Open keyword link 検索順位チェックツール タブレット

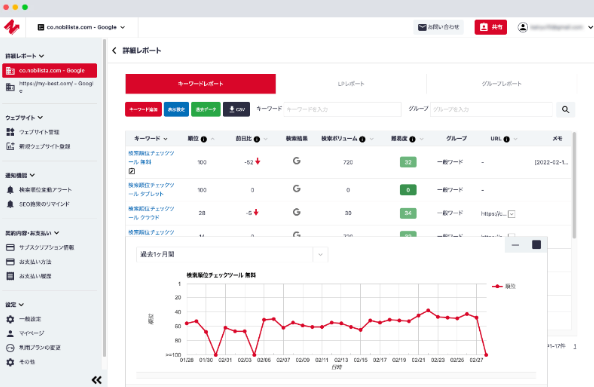151,189
